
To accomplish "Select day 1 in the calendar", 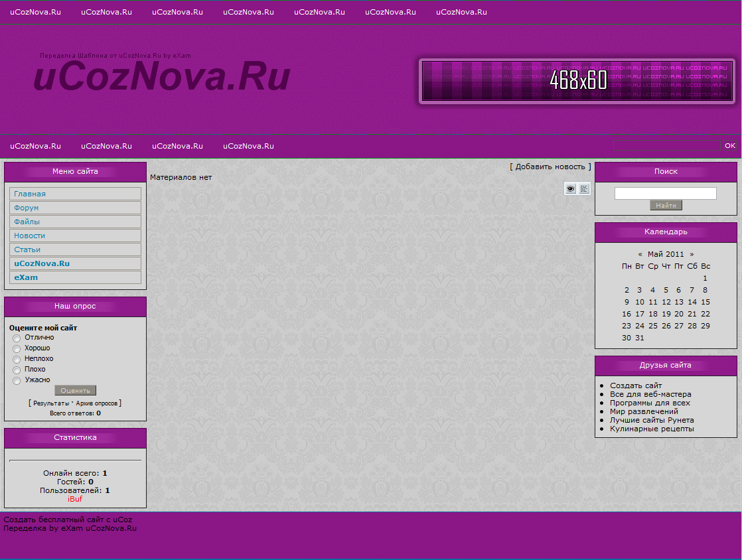I will click(x=705, y=278).
